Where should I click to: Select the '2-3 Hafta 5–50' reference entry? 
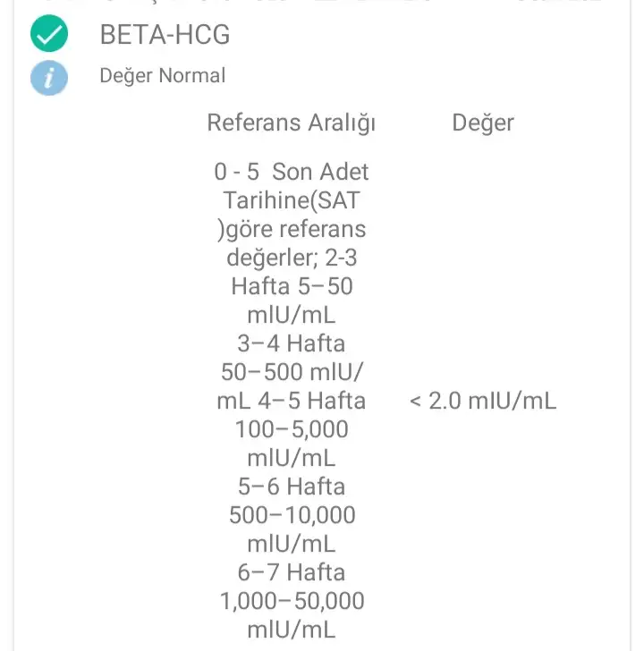[292, 286]
